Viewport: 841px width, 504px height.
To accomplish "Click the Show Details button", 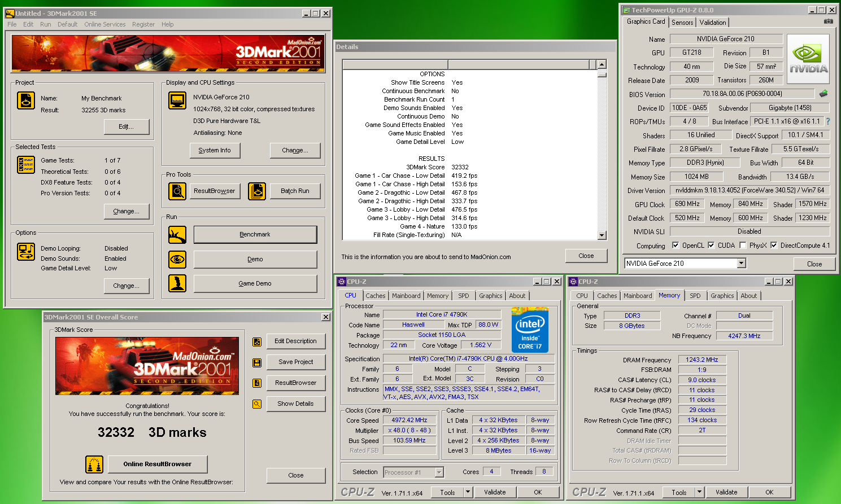I will click(295, 404).
